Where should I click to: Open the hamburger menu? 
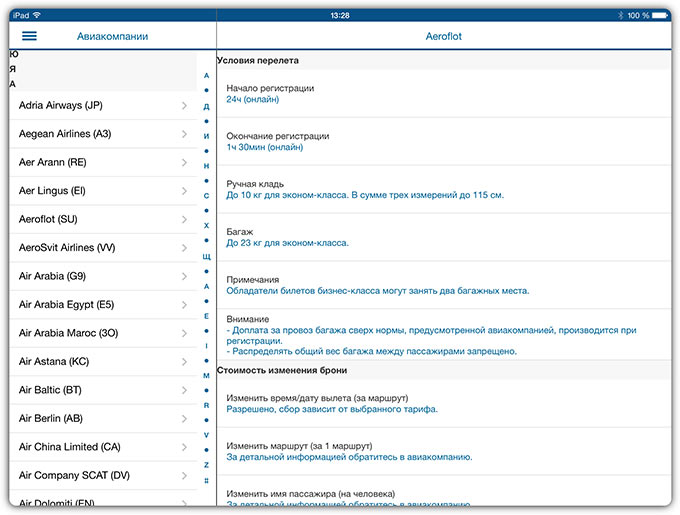[29, 36]
